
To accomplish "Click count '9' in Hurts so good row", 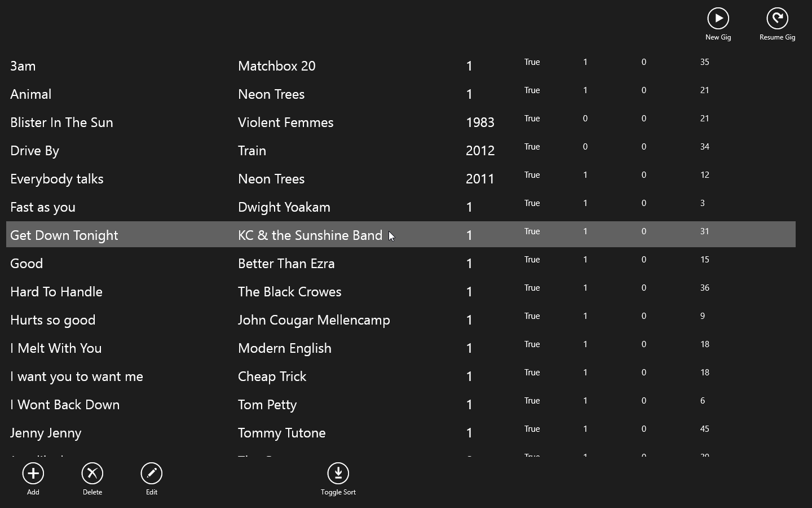I will [703, 316].
